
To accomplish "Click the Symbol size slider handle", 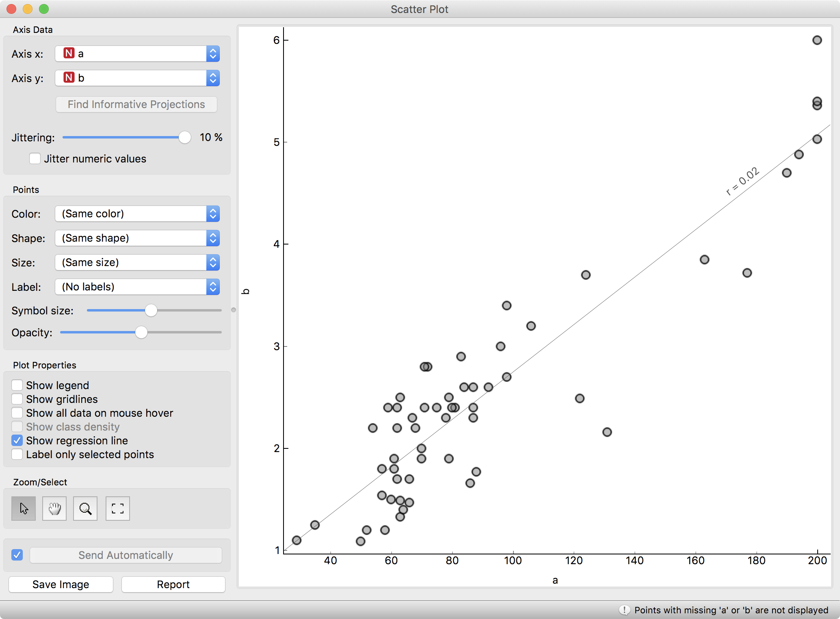I will tap(152, 310).
